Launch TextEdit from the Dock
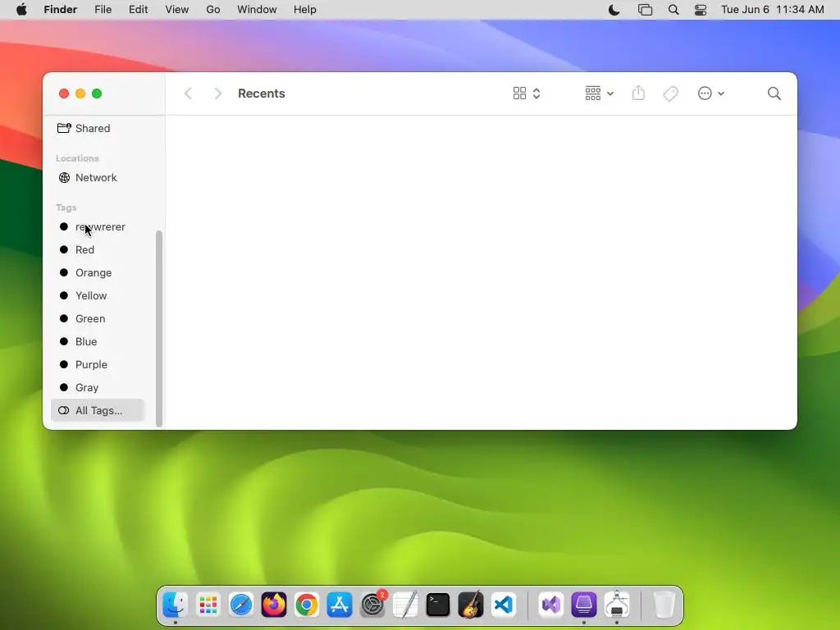The width and height of the screenshot is (840, 630). [405, 605]
